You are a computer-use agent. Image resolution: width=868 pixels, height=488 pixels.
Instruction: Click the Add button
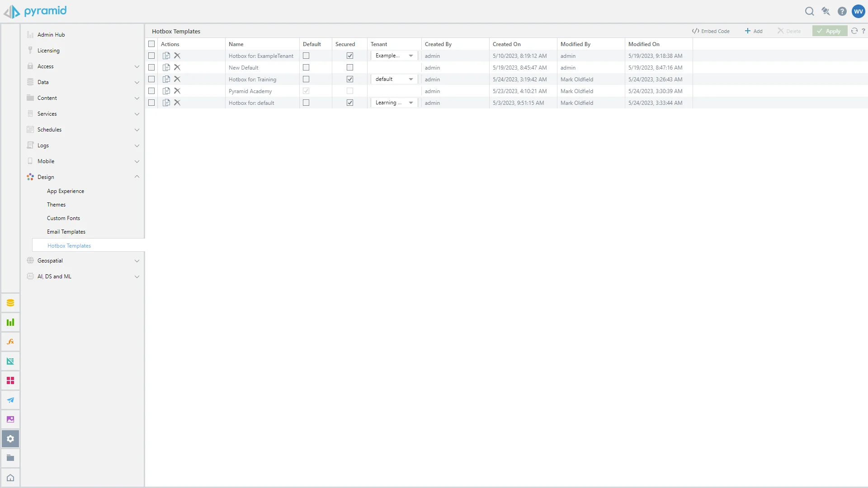(x=754, y=31)
